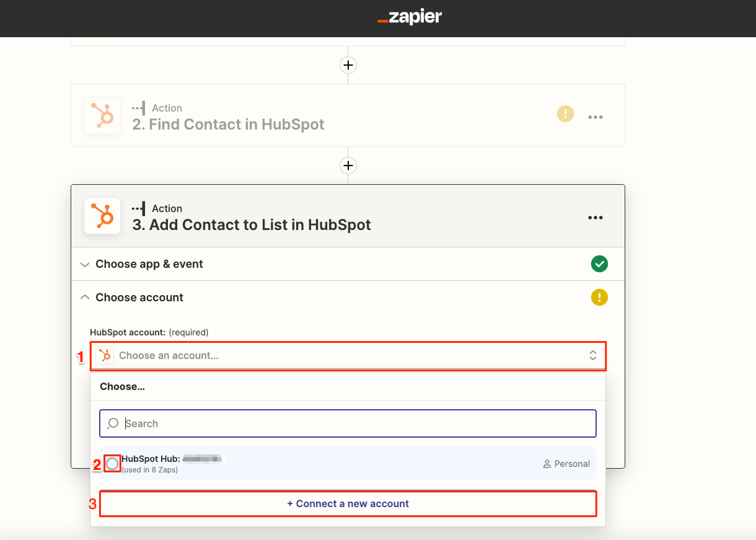Click '2. Find Contact in HubSpot' title
Screen dimensions: 756x540
229,124
